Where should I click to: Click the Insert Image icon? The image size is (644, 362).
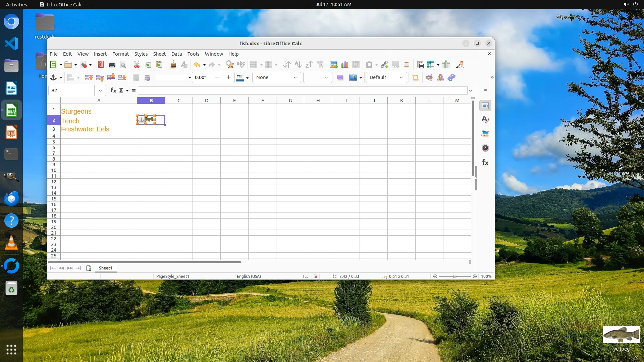[x=333, y=65]
